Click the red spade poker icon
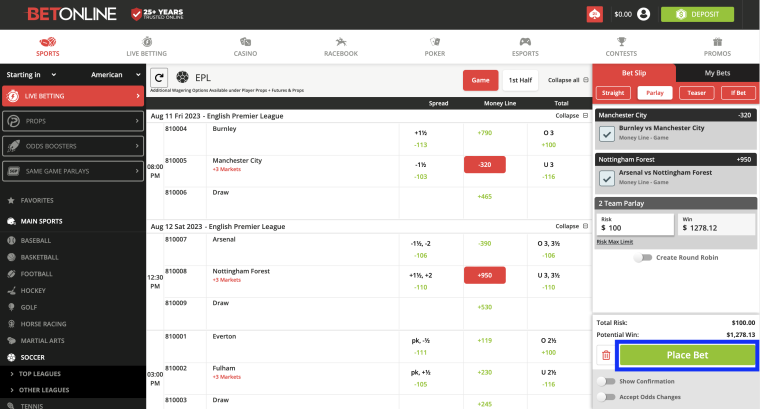Image resolution: width=760 pixels, height=409 pixels. point(594,14)
